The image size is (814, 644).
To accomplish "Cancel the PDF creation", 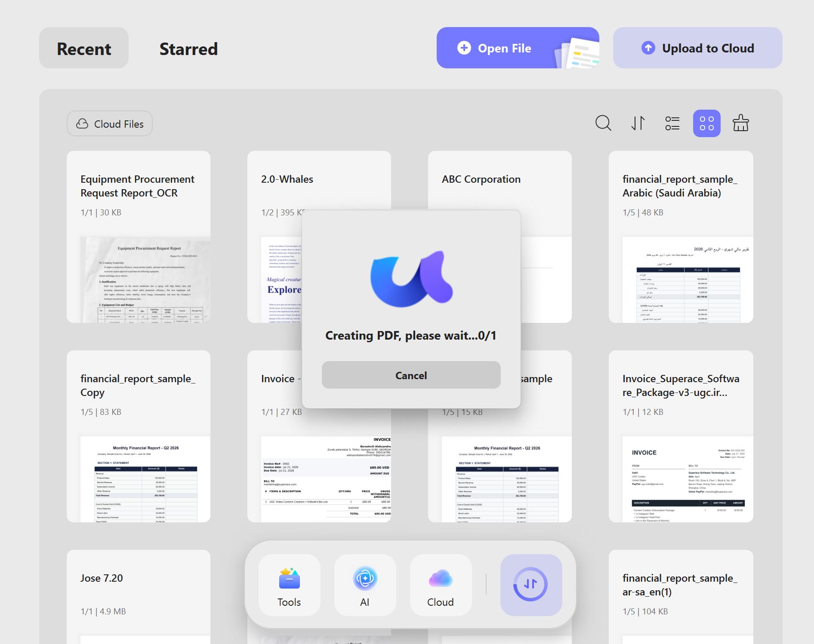I will [411, 375].
